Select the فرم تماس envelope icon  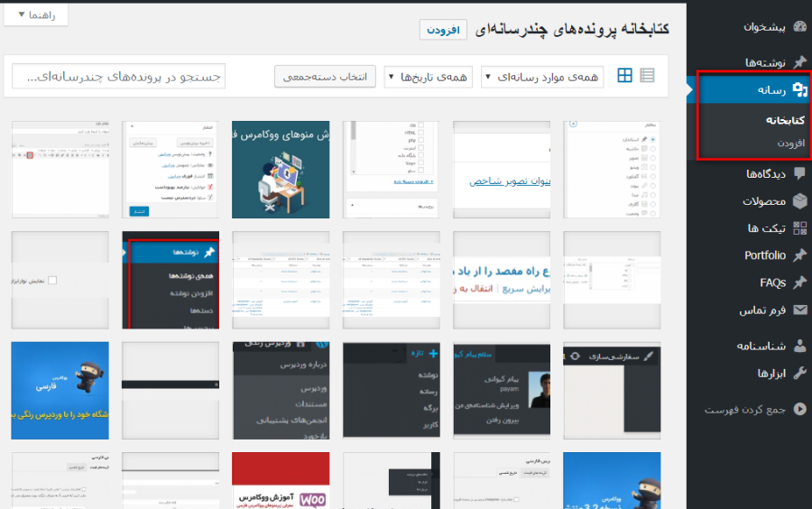pos(799,310)
